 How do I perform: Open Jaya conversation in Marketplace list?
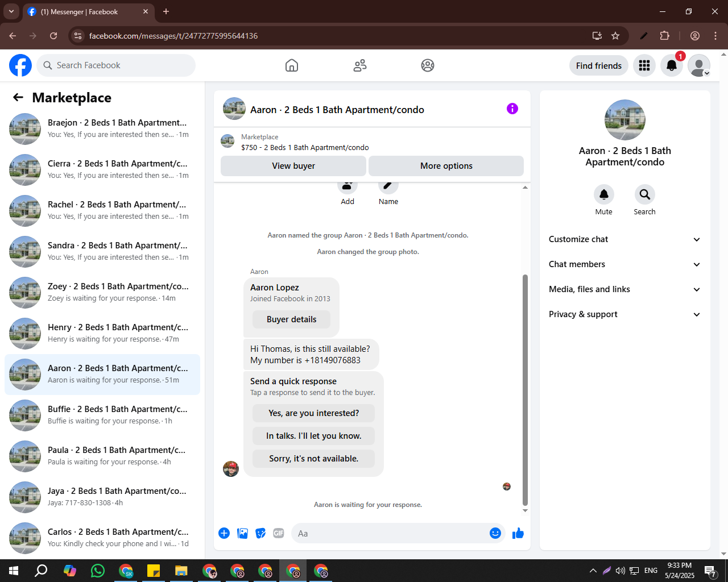point(102,497)
